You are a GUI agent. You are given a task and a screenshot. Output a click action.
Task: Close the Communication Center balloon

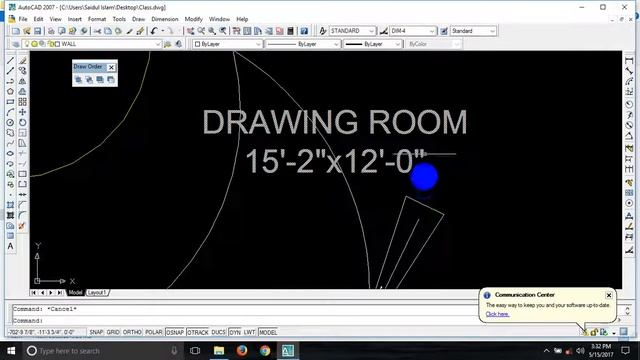click(x=609, y=295)
